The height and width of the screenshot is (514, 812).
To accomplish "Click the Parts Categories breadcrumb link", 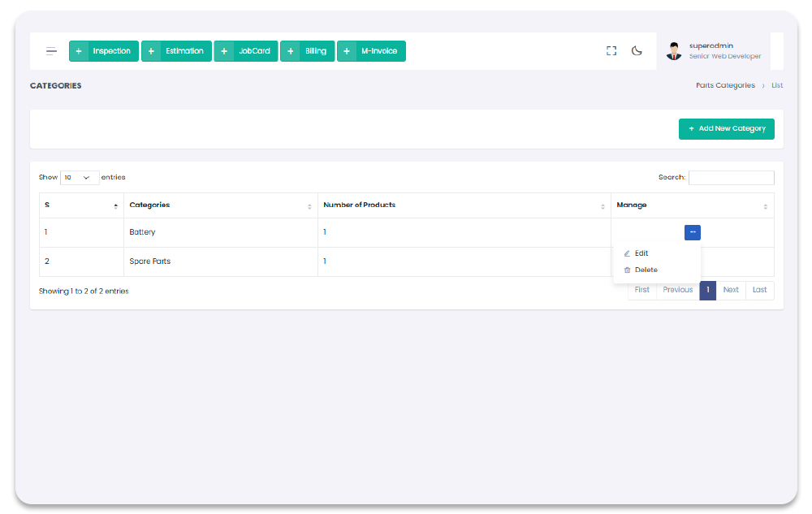I will (x=725, y=85).
